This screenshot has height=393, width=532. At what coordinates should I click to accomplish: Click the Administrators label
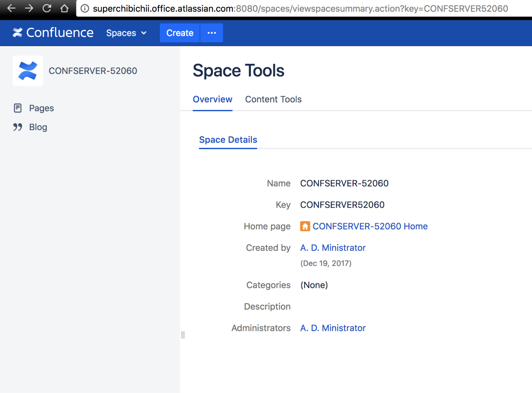[261, 328]
